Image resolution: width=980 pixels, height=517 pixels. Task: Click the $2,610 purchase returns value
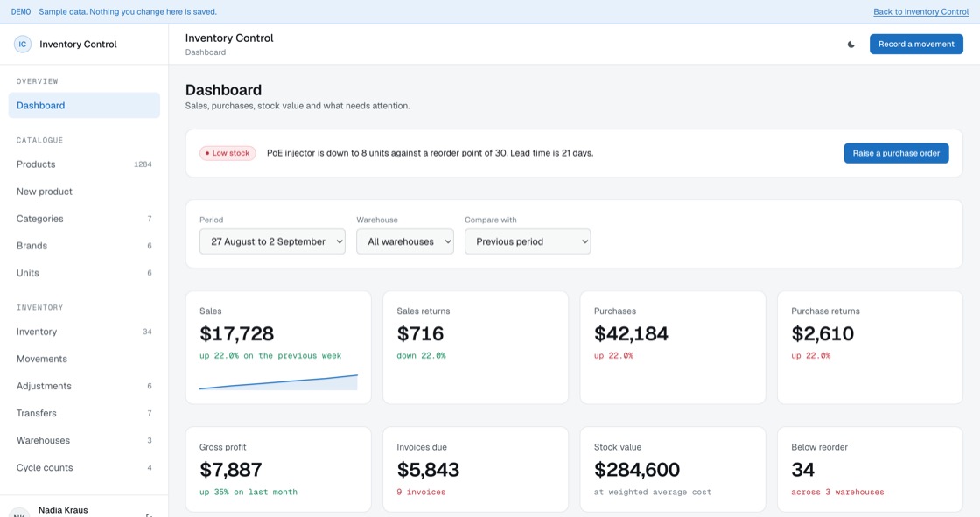pos(822,334)
